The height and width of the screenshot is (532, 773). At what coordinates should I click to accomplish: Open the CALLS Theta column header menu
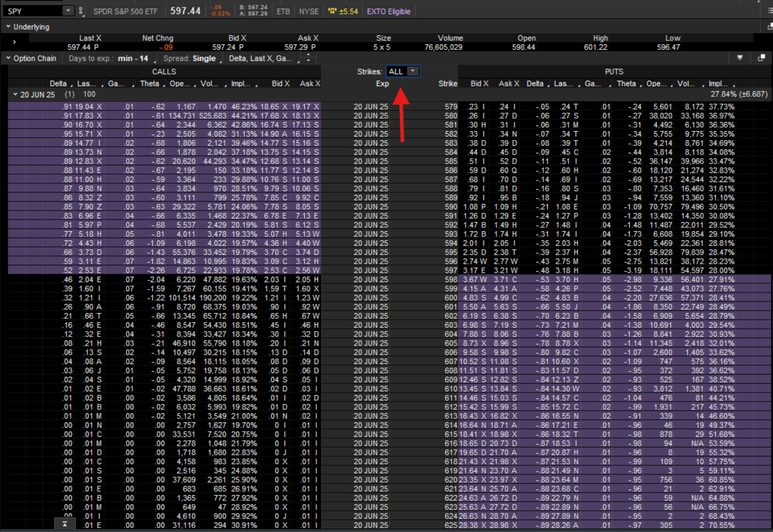(164, 85)
